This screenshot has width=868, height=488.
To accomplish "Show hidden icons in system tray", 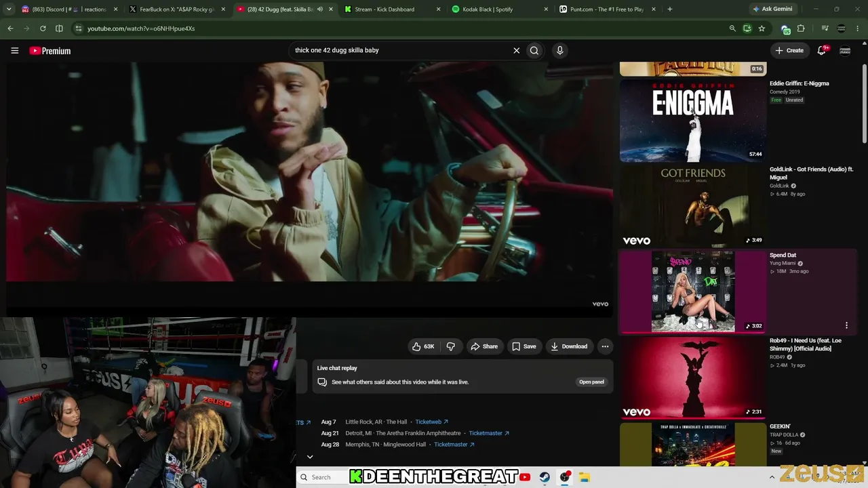I will 772,477.
